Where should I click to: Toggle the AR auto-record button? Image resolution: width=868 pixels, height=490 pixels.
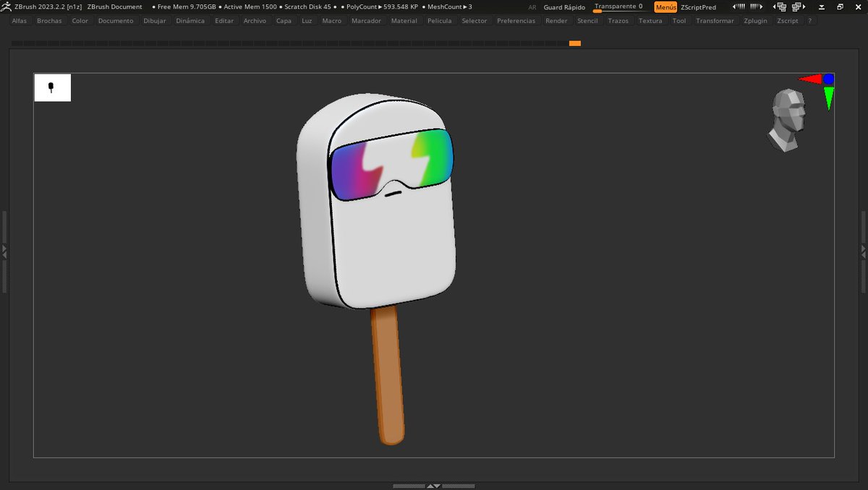point(532,7)
